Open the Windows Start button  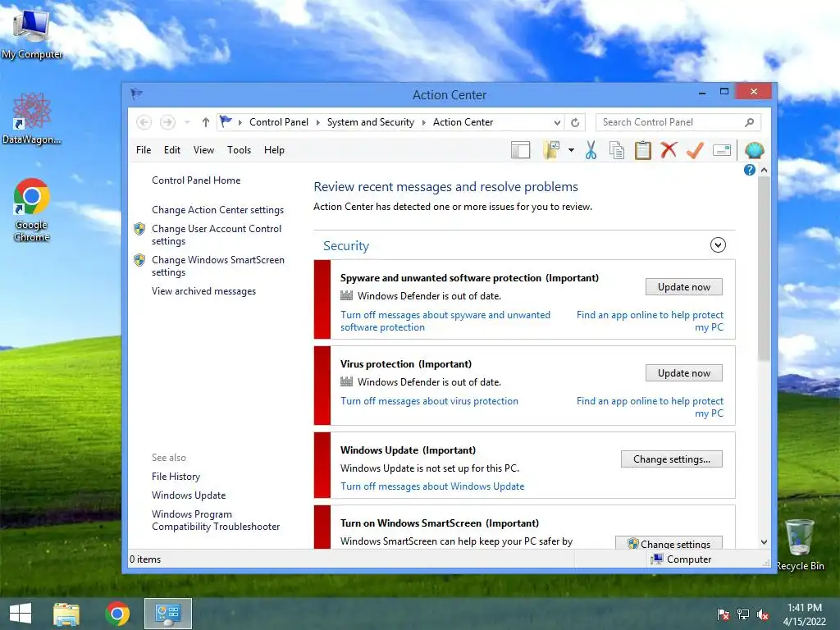point(21,614)
